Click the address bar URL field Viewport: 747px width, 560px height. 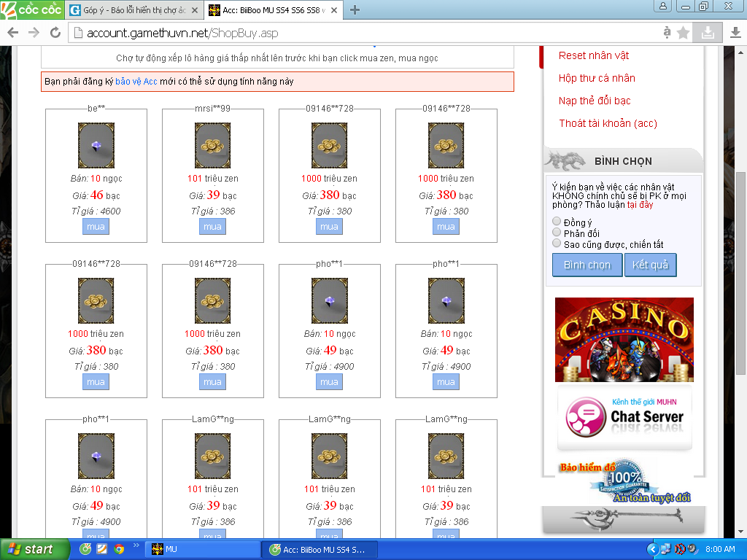tap(367, 33)
